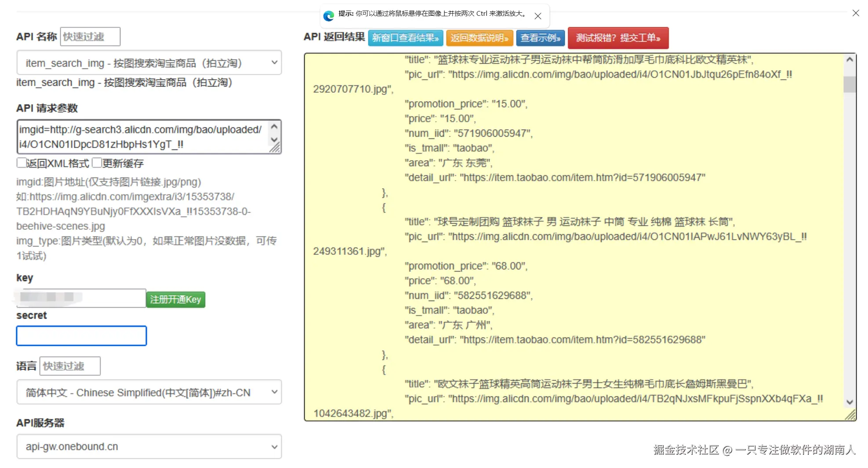Click the 249311361.jpg text in results
The width and height of the screenshot is (868, 468).
pyautogui.click(x=350, y=251)
